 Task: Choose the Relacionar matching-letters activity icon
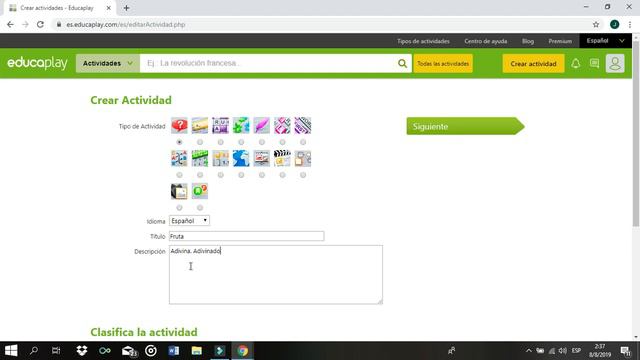pyautogui.click(x=179, y=158)
